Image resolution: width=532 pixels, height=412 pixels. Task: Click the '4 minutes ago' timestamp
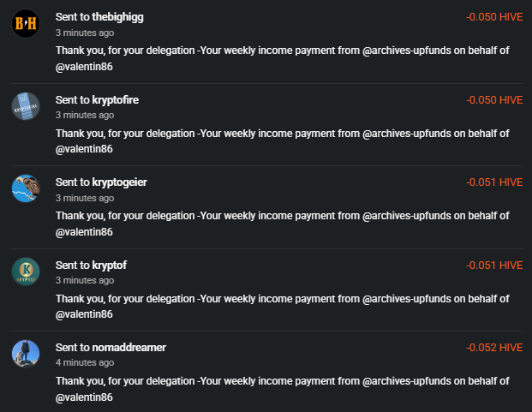pyautogui.click(x=85, y=363)
